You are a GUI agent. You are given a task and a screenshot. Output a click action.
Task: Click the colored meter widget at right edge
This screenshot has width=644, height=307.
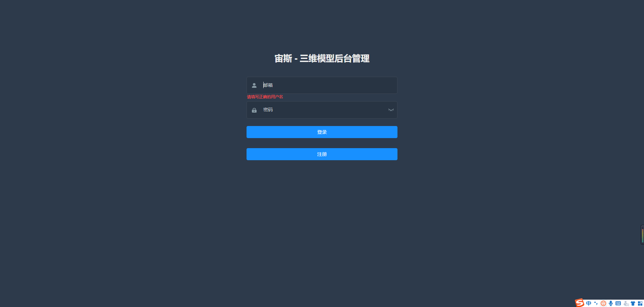(642, 235)
